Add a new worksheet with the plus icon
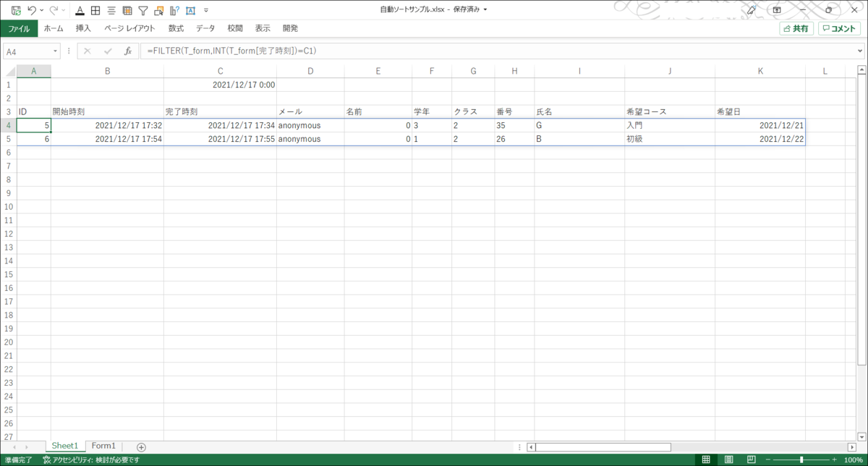The height and width of the screenshot is (466, 868). pos(141,446)
